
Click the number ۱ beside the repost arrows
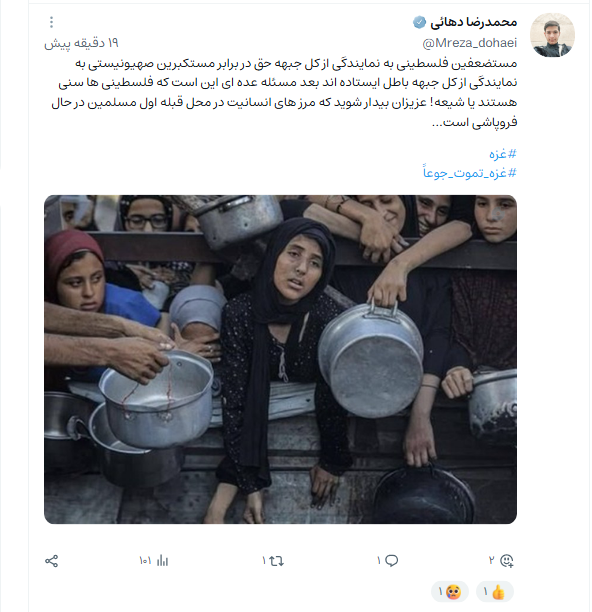pyautogui.click(x=264, y=561)
